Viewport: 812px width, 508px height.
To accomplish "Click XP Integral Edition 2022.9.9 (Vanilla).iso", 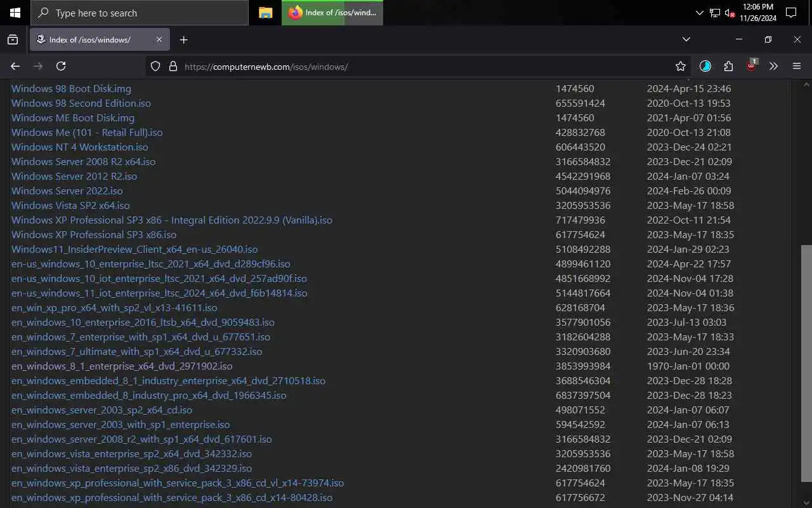I will pos(172,220).
